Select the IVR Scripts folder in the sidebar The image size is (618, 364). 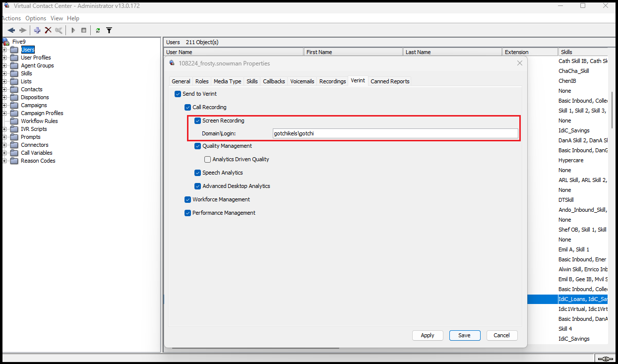pyautogui.click(x=33, y=128)
